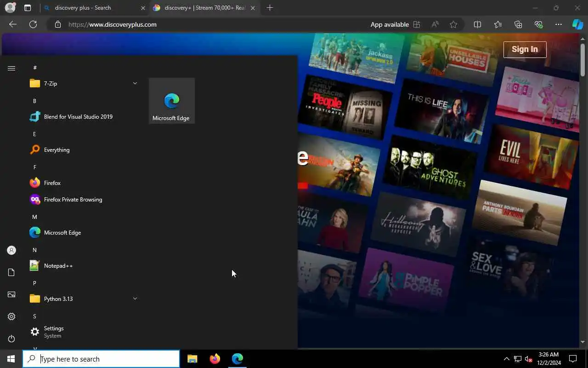
Task: Expand the Python 3.13 chevron
Action: [x=135, y=299]
